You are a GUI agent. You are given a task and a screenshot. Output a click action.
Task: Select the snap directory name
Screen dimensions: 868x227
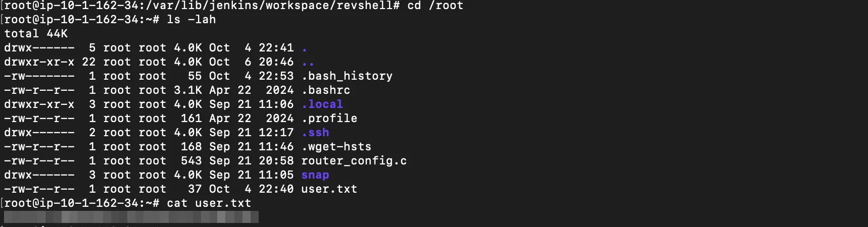pos(315,175)
